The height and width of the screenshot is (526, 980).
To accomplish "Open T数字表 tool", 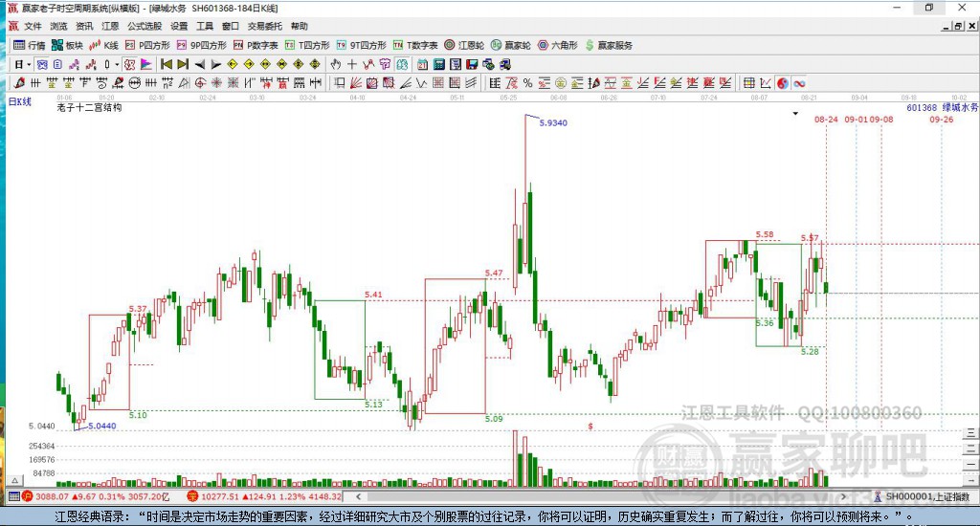I will point(415,45).
